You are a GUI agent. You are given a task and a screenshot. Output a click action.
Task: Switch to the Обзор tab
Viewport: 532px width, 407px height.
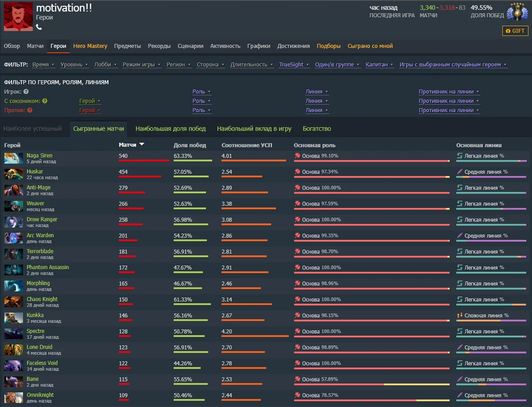tap(12, 46)
